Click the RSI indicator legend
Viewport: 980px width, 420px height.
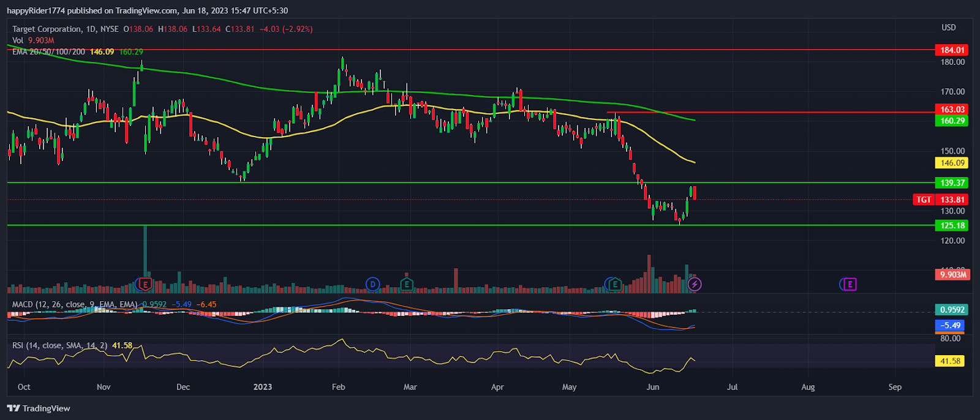(60, 345)
